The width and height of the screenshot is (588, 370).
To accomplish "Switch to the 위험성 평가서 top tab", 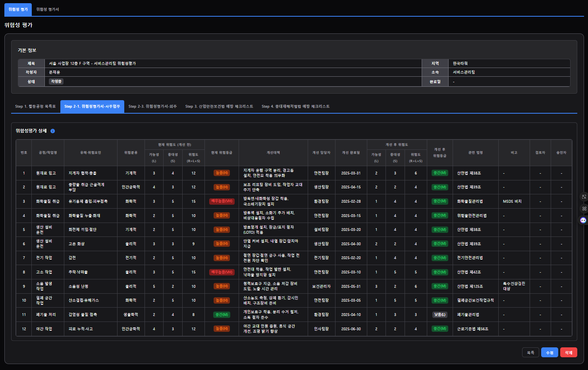I will [48, 9].
